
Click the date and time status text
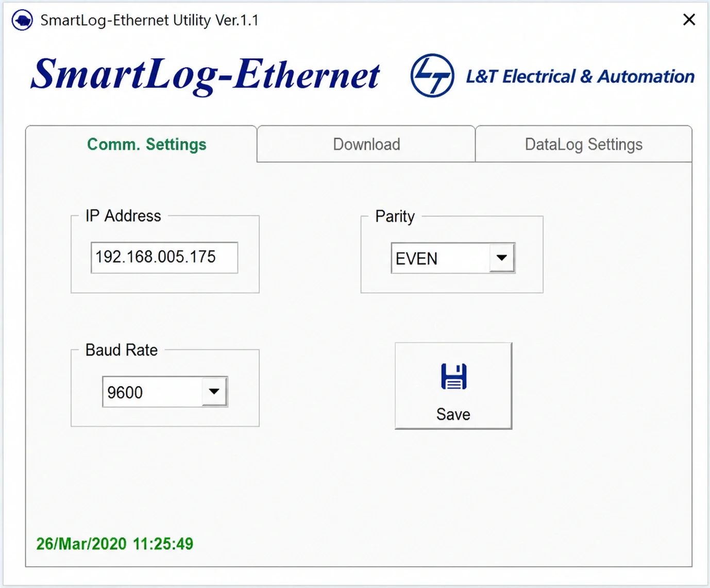coord(115,544)
